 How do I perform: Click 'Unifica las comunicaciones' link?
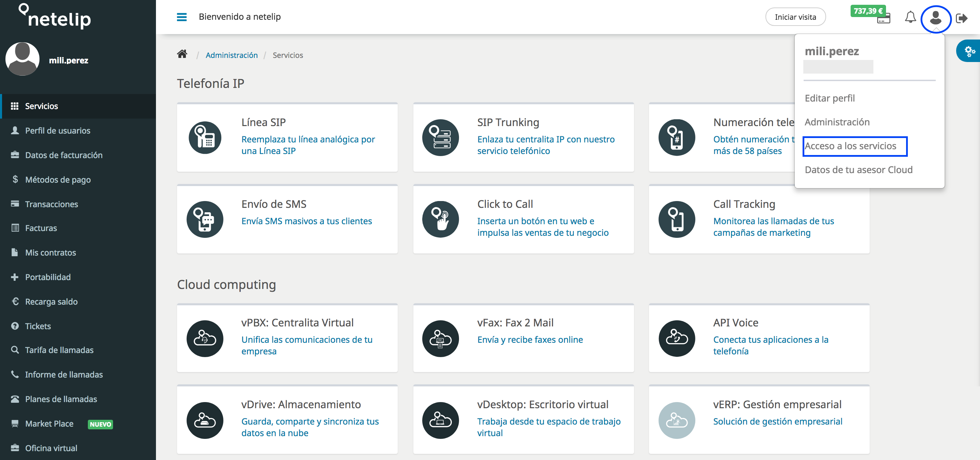(x=306, y=346)
